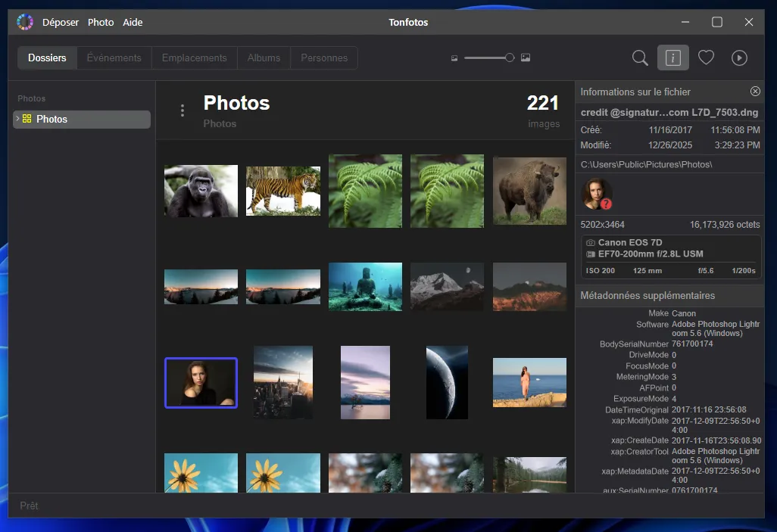Close the Informations sur le fichier panel
This screenshot has height=532, width=777.
click(x=755, y=91)
